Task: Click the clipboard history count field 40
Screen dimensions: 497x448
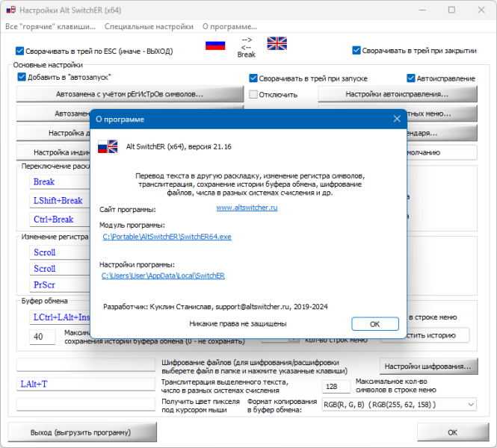Action: click(x=42, y=337)
